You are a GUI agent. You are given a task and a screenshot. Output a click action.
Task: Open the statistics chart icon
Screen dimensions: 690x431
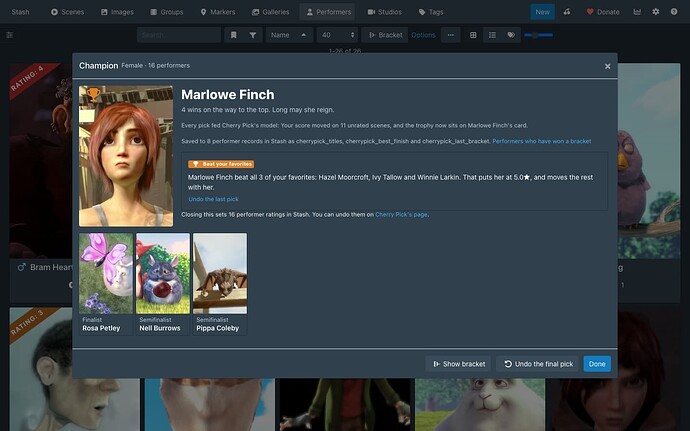click(637, 12)
